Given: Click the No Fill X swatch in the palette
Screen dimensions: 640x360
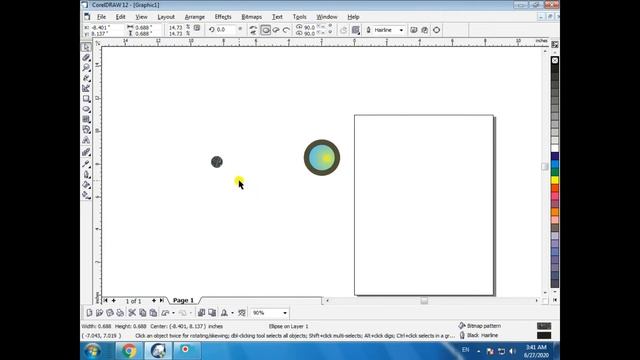Looking at the screenshot, I should tap(555, 60).
